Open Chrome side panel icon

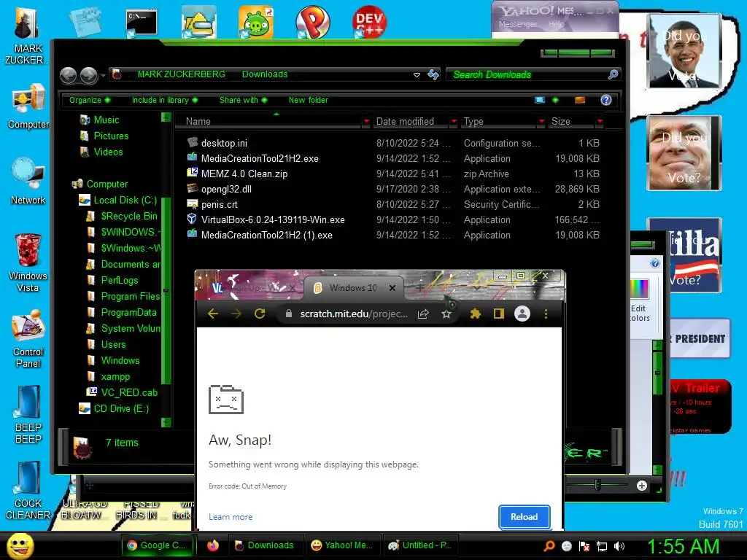click(x=499, y=314)
